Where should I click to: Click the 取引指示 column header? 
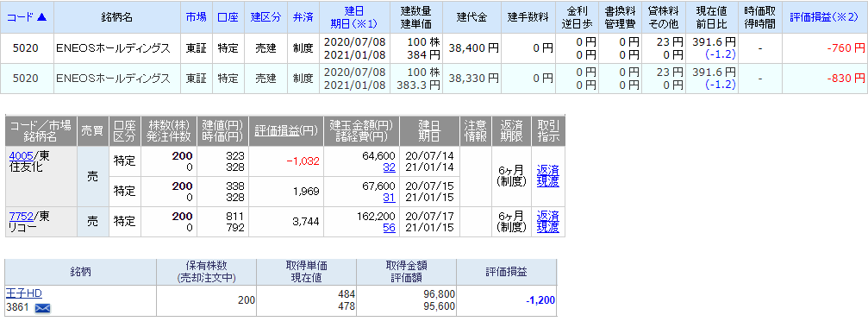[548, 131]
